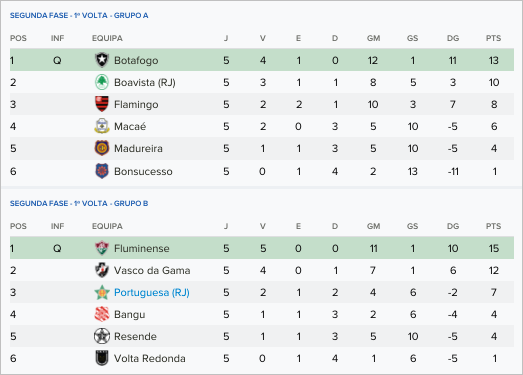Click the Macaé club crest icon

pyautogui.click(x=102, y=126)
